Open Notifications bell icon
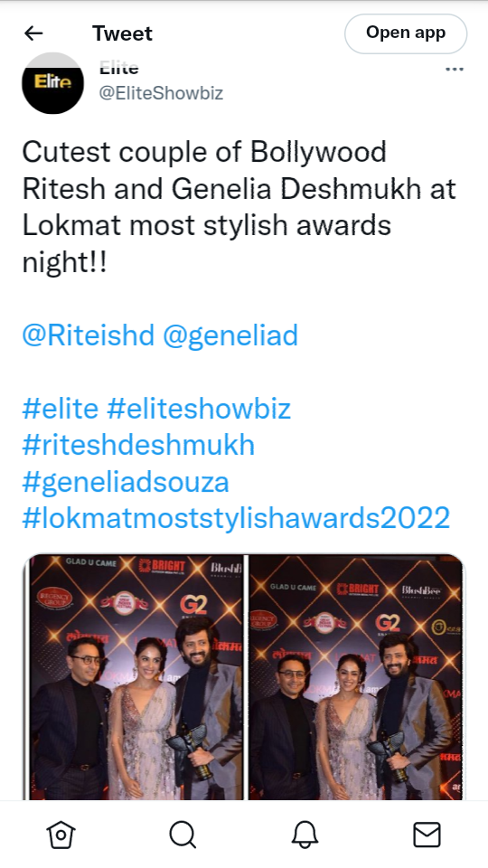The height and width of the screenshot is (868, 488). (305, 835)
